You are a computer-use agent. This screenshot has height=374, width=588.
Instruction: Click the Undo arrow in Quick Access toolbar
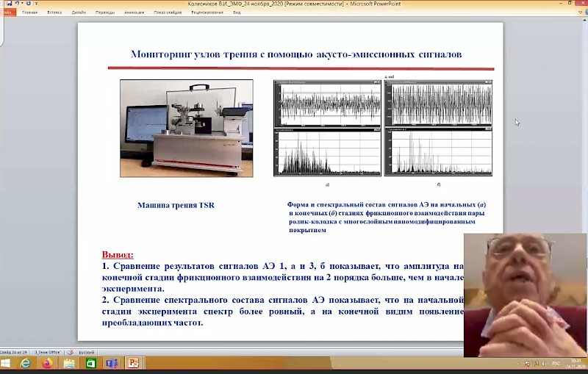16,4
